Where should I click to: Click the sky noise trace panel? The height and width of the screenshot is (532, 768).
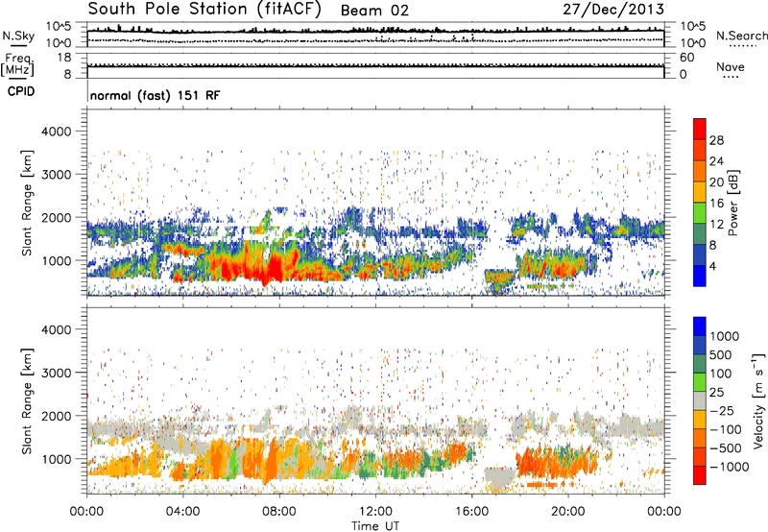375,35
